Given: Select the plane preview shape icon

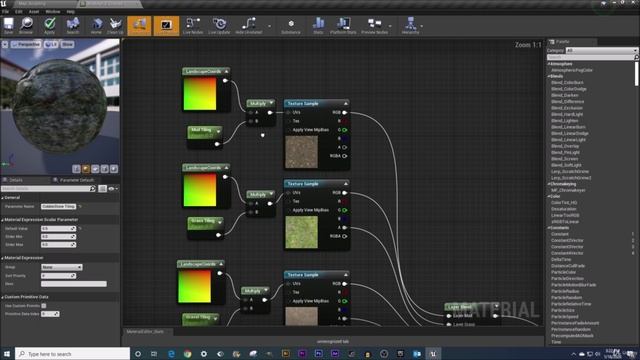Looking at the screenshot, I should [95, 169].
